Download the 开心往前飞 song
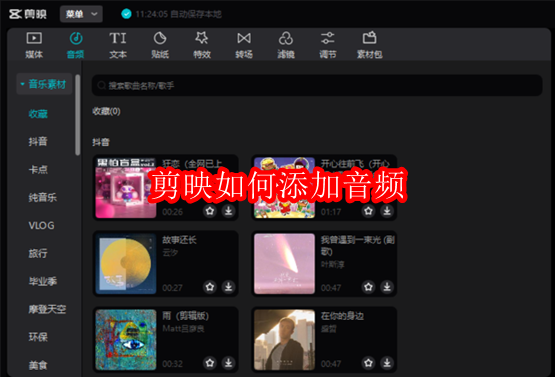This screenshot has width=555, height=377. pos(387,211)
